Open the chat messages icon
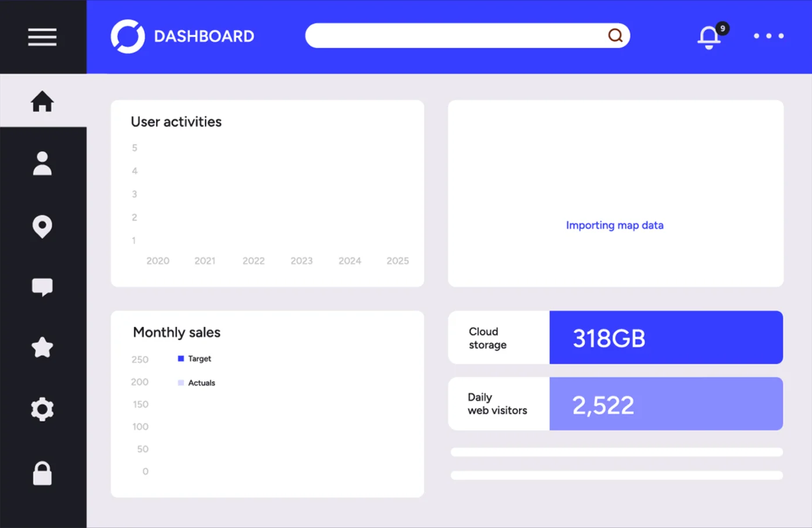812x528 pixels. click(42, 287)
